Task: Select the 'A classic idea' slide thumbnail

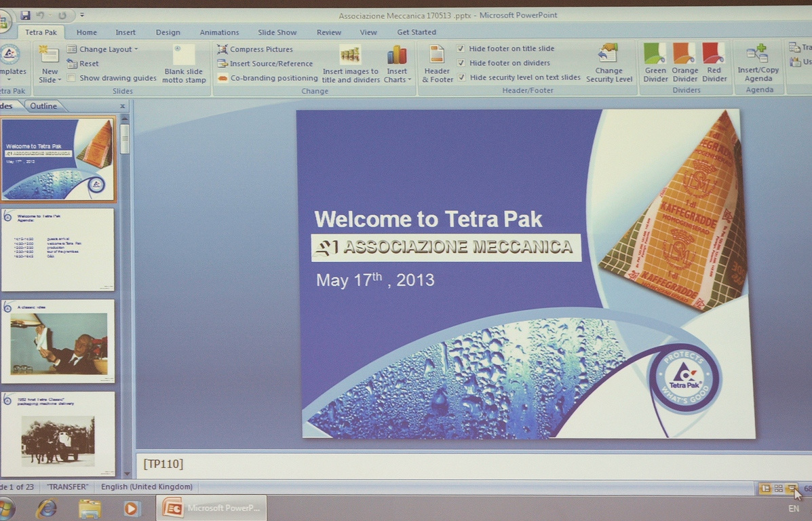Action: click(58, 341)
